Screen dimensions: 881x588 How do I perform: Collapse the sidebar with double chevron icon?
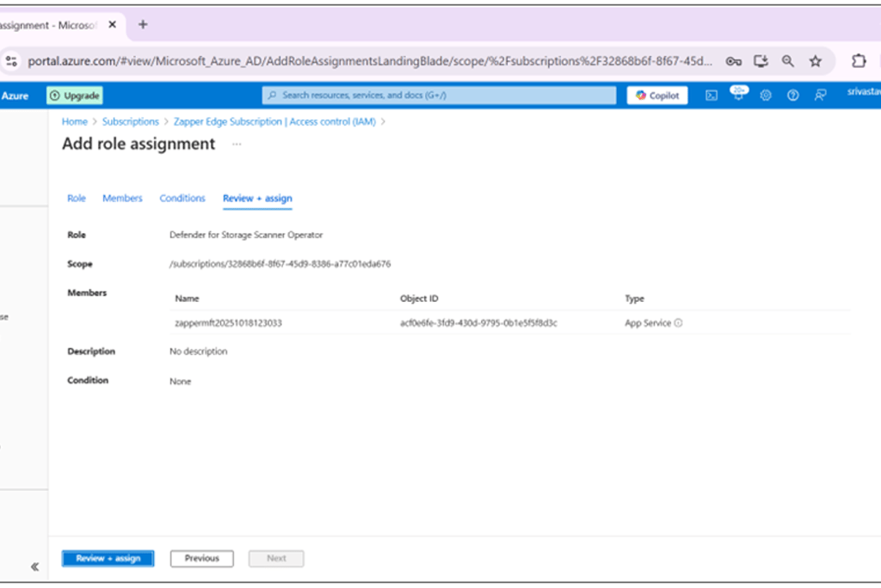coord(34,567)
